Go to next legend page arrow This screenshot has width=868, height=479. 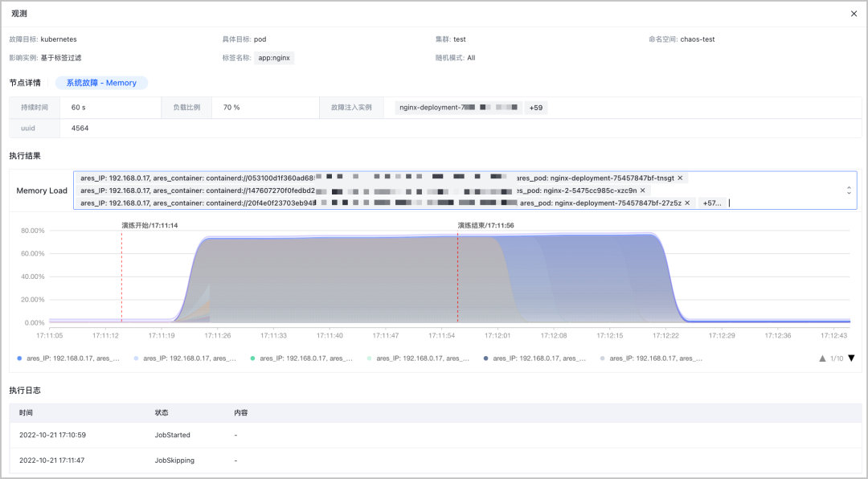pos(851,358)
